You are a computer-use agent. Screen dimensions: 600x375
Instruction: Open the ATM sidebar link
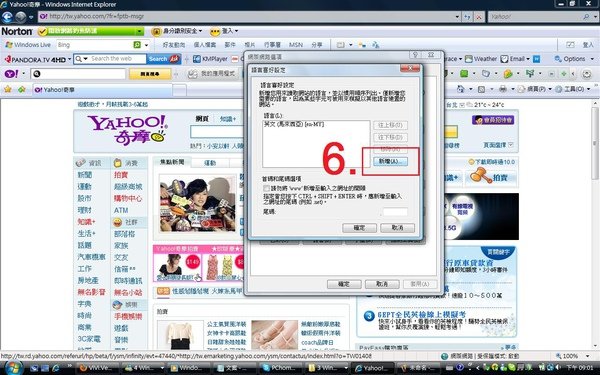pos(121,210)
